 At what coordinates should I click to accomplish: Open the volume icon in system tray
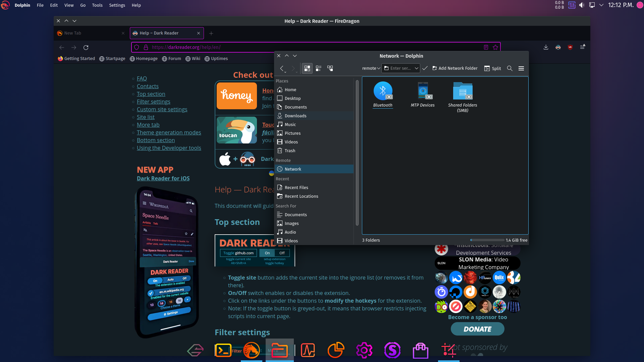(x=582, y=5)
